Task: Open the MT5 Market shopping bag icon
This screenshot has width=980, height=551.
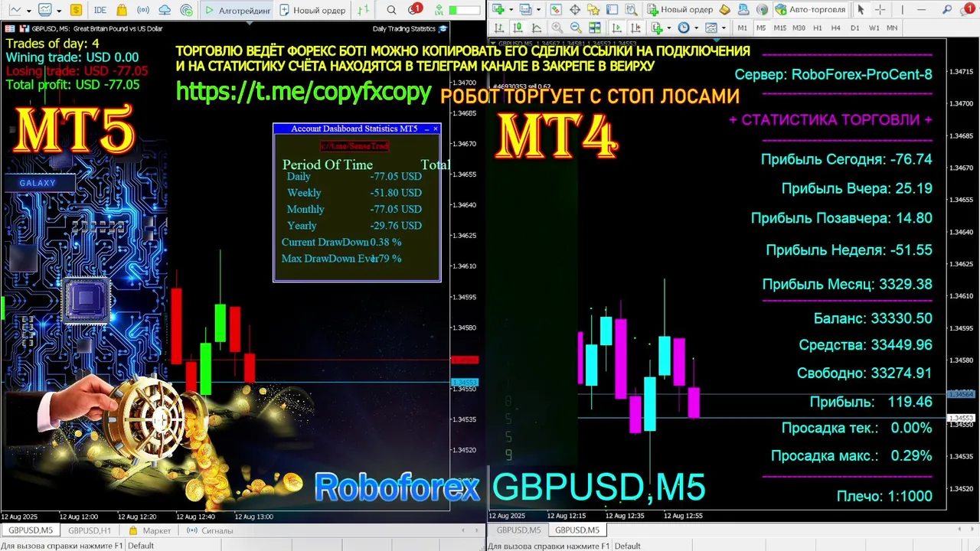Action: tap(122, 10)
